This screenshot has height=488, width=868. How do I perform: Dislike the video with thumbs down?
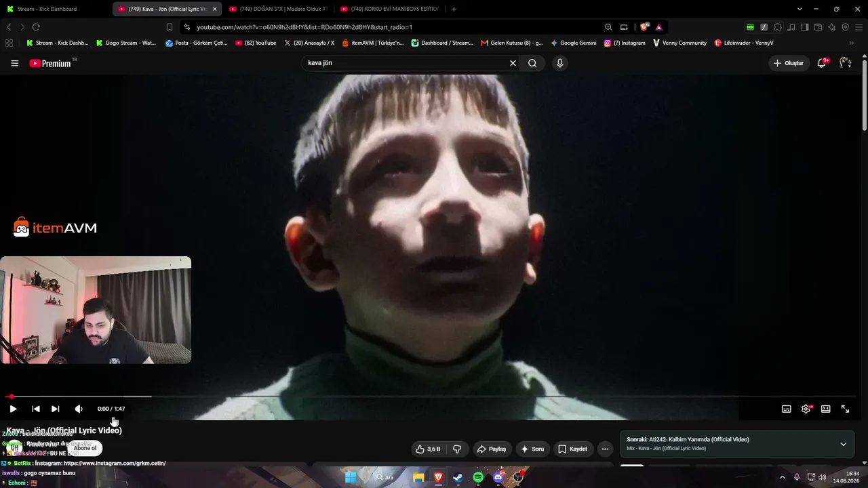coord(457,449)
